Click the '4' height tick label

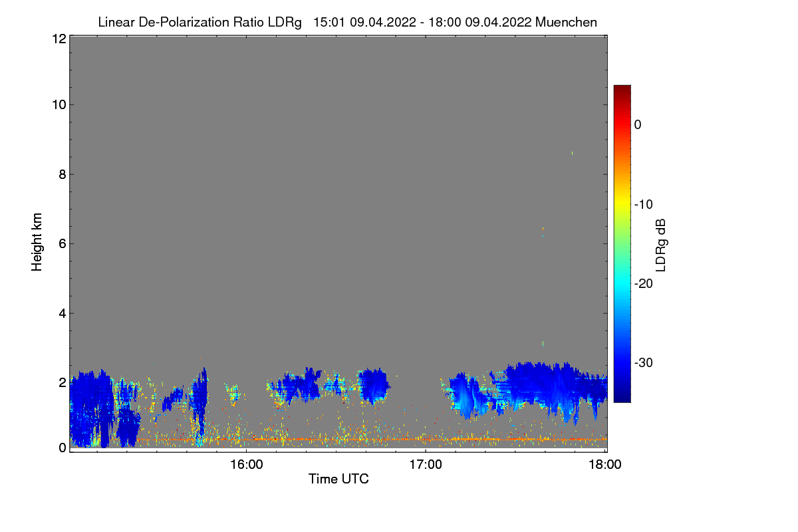click(62, 313)
